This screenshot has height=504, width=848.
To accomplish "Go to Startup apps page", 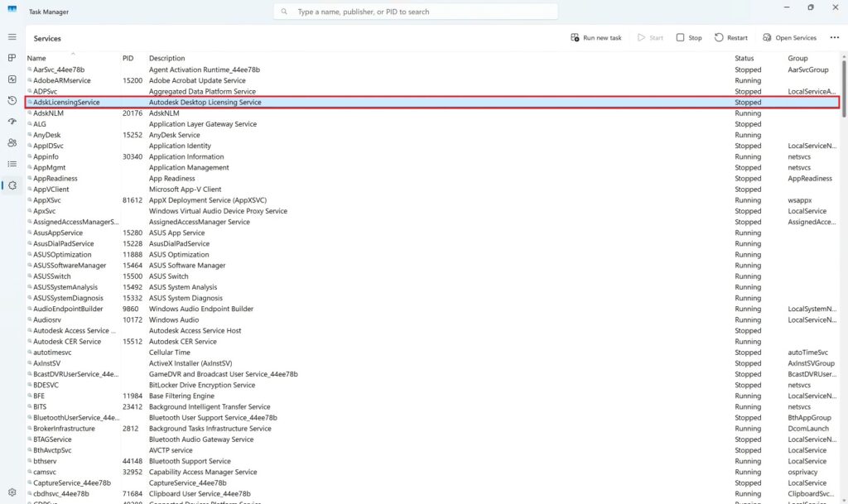I will pos(12,122).
